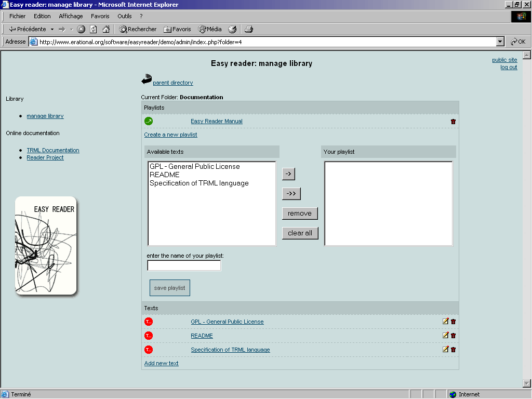Click the page scrollbar down arrow
Viewport: 532px width, 399px height.
[527, 383]
